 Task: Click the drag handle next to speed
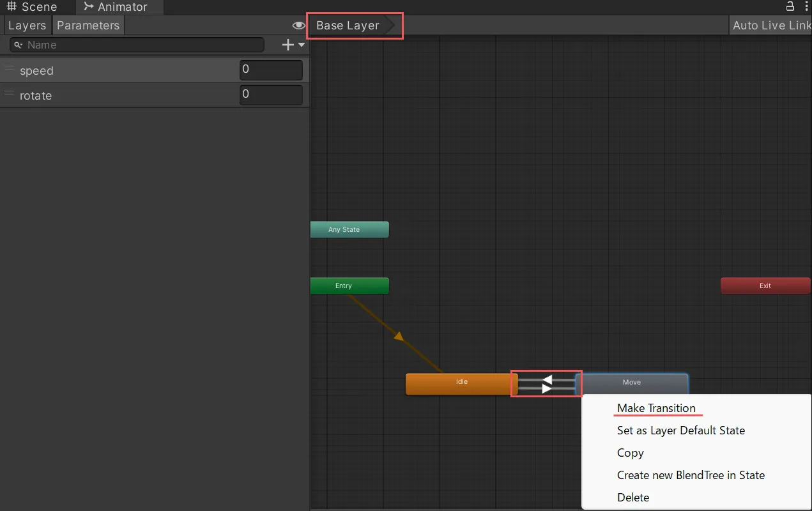(9, 68)
